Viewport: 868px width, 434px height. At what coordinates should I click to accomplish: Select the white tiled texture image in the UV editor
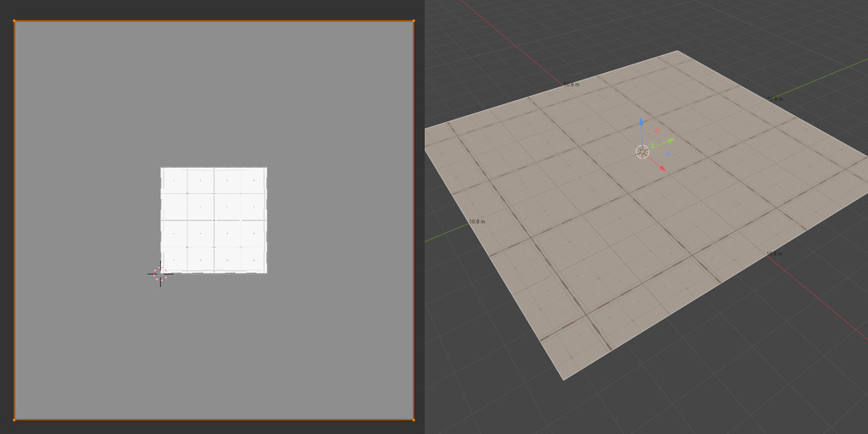(x=214, y=220)
